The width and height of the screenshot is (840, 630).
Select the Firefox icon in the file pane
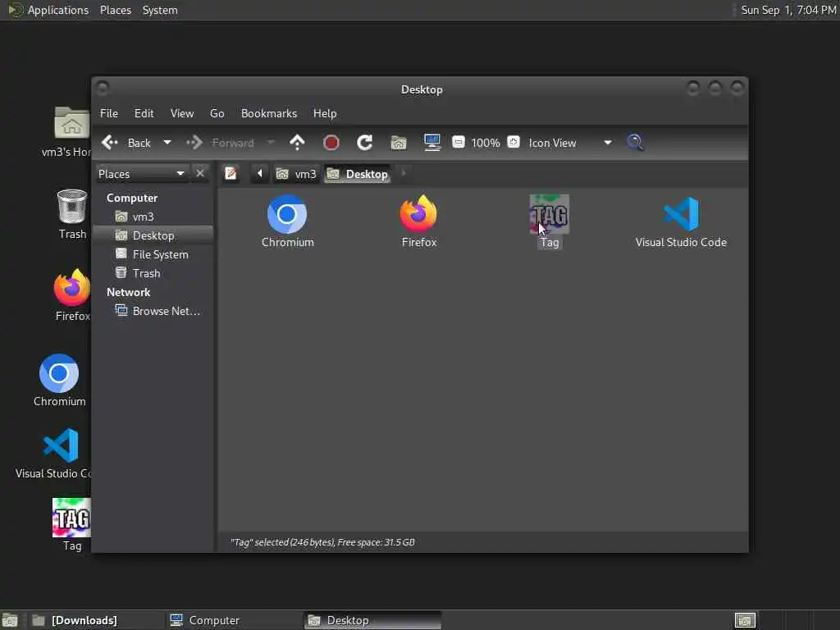(419, 221)
